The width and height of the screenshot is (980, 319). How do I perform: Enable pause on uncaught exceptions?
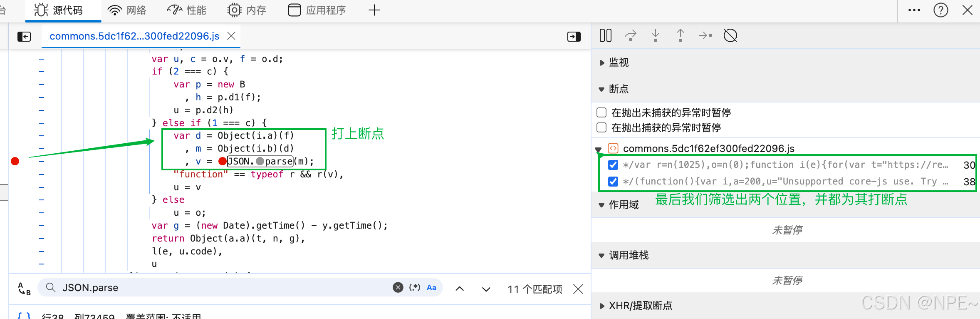click(601, 112)
